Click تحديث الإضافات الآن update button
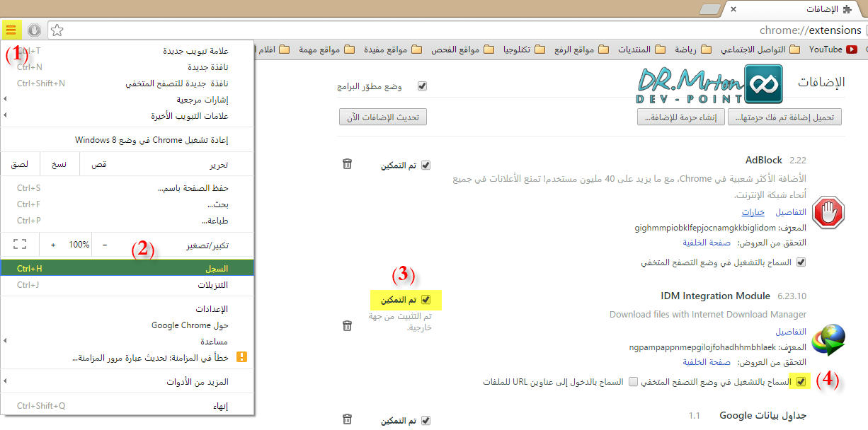Screen dimensions: 868x430 coord(383,117)
